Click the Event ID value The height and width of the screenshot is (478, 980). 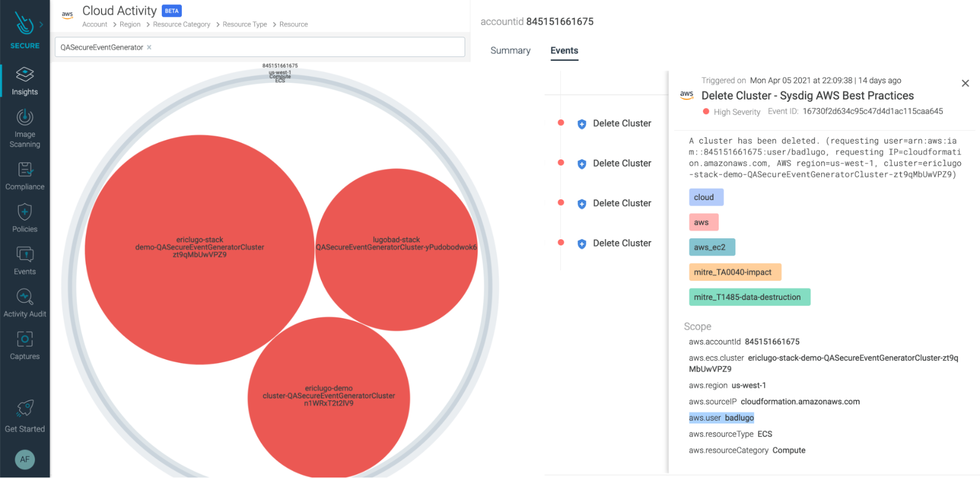(x=873, y=111)
